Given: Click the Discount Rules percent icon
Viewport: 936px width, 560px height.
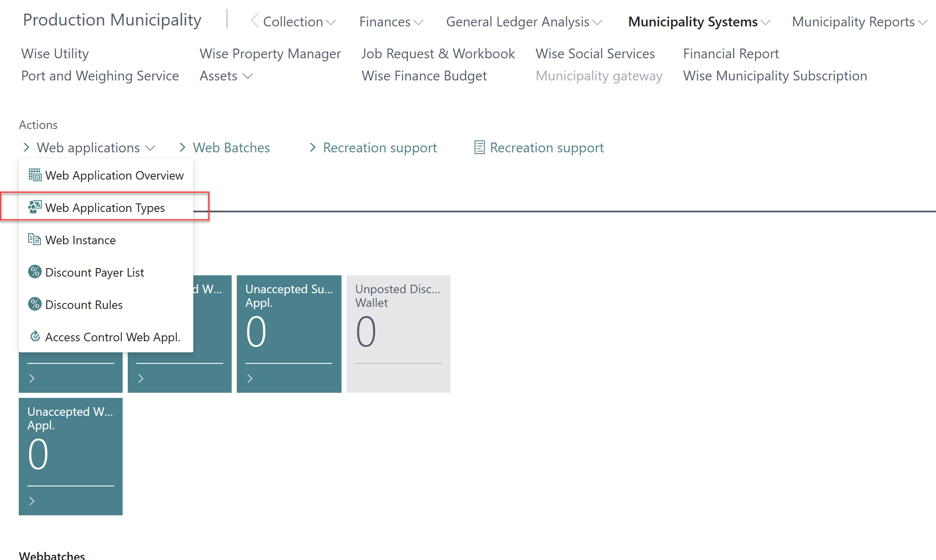Looking at the screenshot, I should pos(35,304).
